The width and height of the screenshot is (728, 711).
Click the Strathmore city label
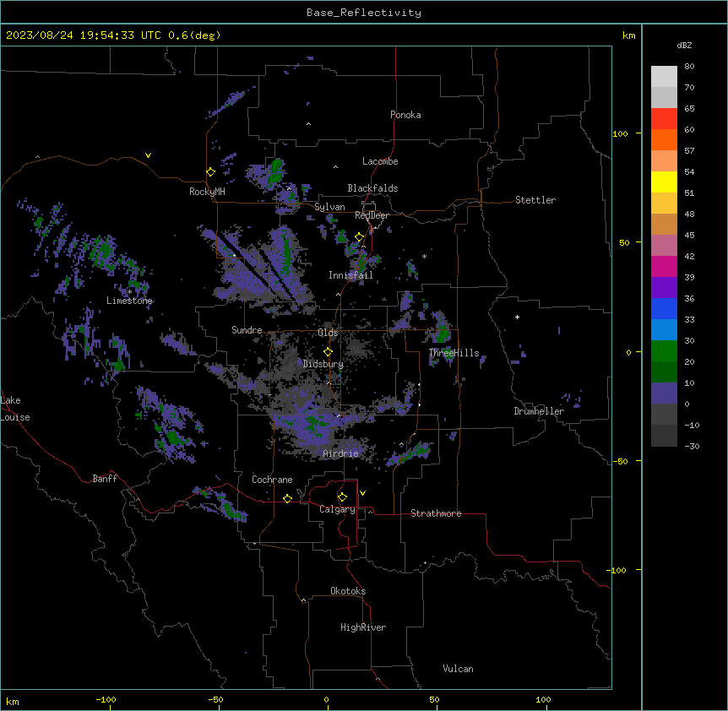436,513
